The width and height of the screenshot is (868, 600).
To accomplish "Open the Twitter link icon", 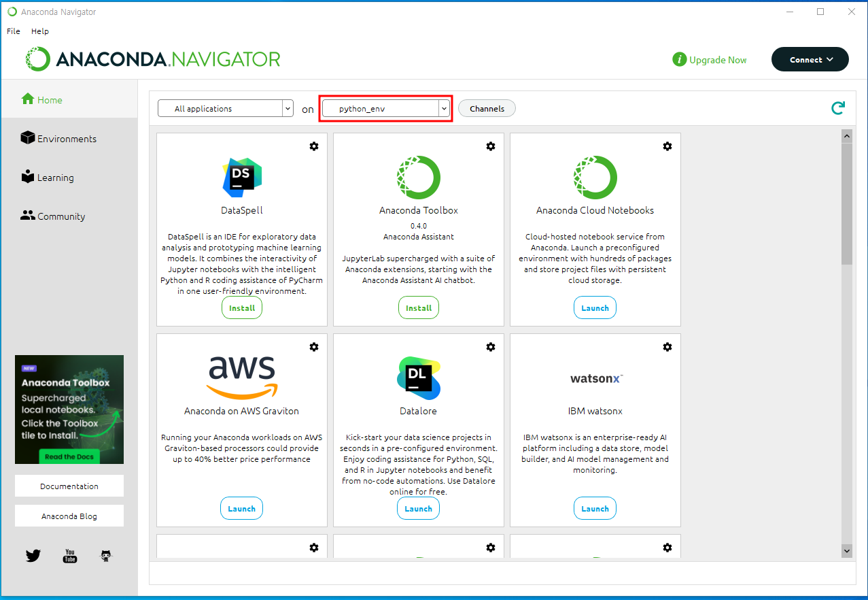I will click(x=33, y=556).
